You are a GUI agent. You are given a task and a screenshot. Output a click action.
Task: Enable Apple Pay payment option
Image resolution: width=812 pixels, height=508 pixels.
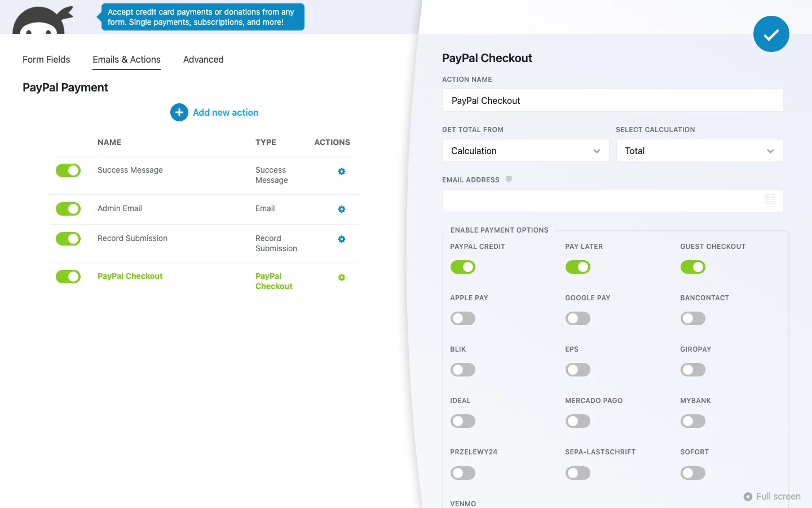[463, 318]
